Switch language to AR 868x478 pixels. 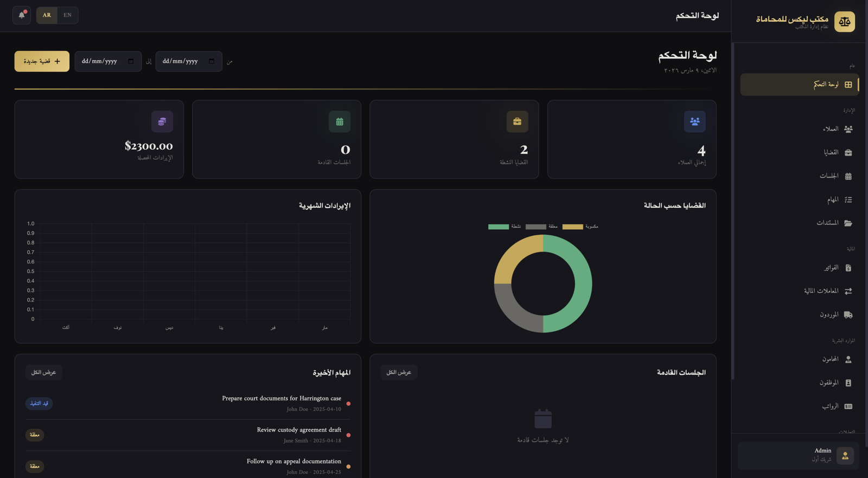[x=47, y=15]
